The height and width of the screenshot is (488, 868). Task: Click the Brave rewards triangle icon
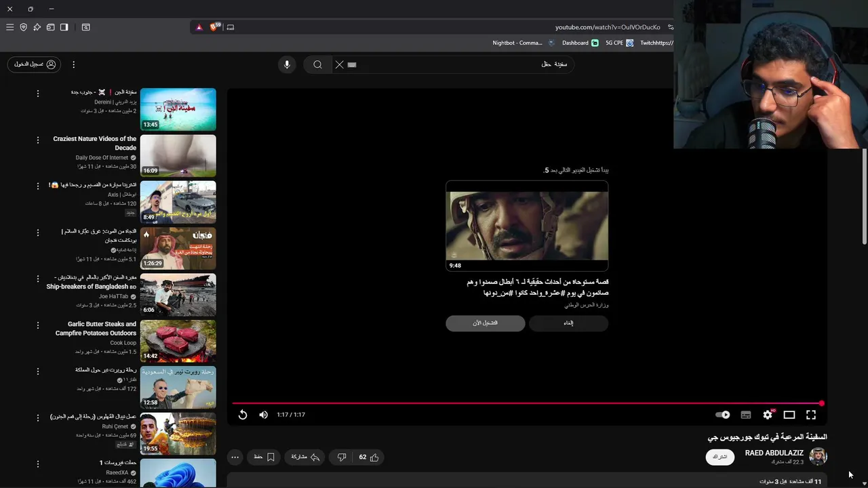click(199, 27)
